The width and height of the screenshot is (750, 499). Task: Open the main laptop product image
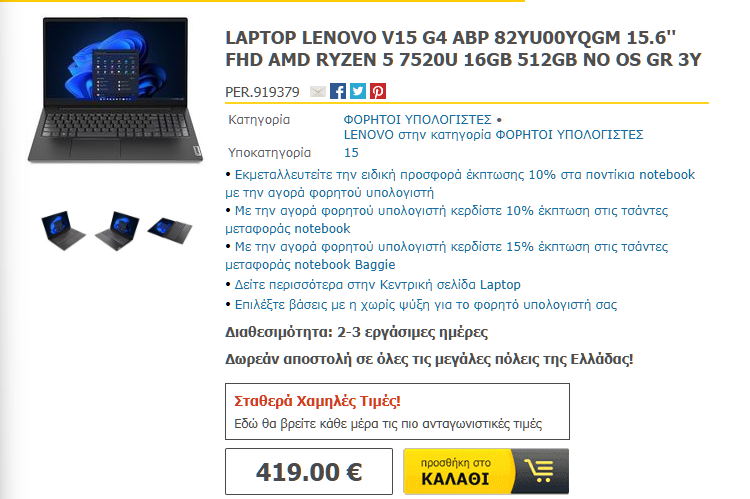(115, 90)
